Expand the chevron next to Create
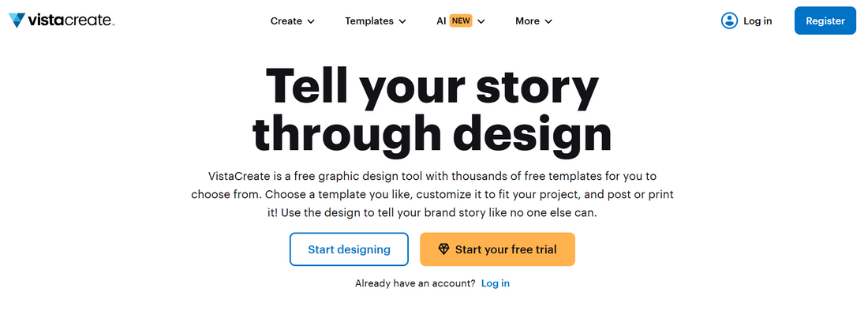The height and width of the screenshot is (318, 868). tap(311, 21)
